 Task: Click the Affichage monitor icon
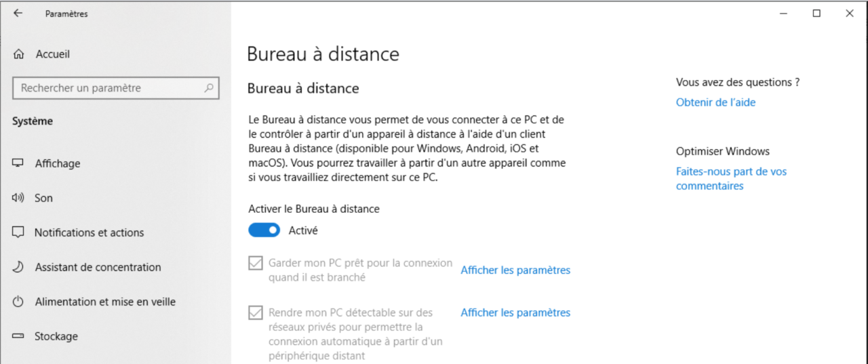click(18, 163)
